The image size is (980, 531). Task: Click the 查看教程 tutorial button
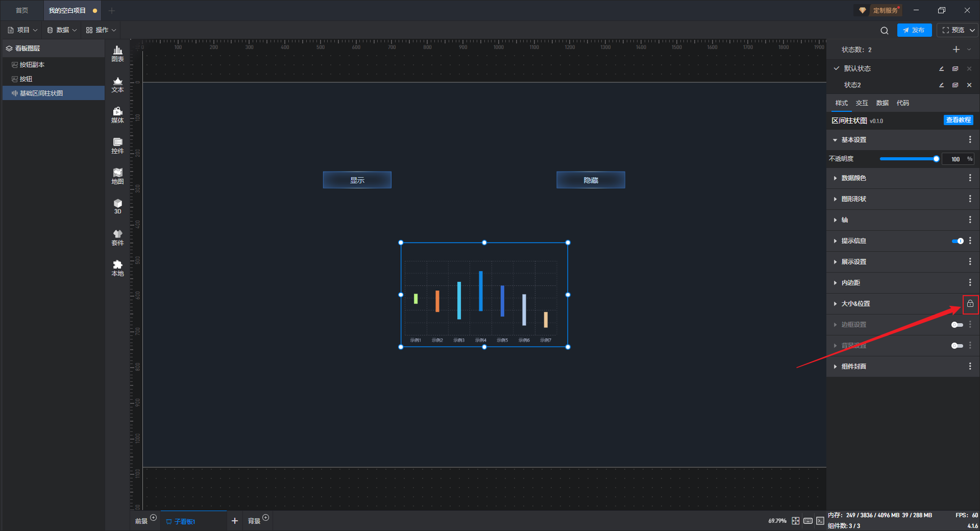(x=959, y=120)
